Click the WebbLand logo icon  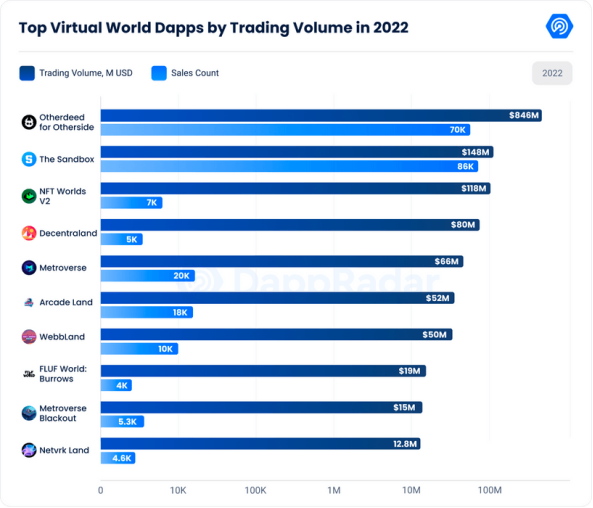coord(29,337)
